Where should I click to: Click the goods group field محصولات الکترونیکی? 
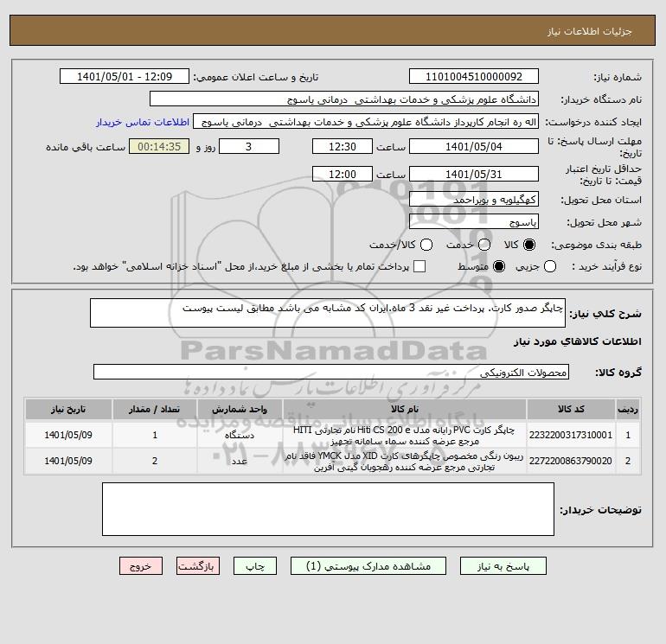tap(331, 373)
